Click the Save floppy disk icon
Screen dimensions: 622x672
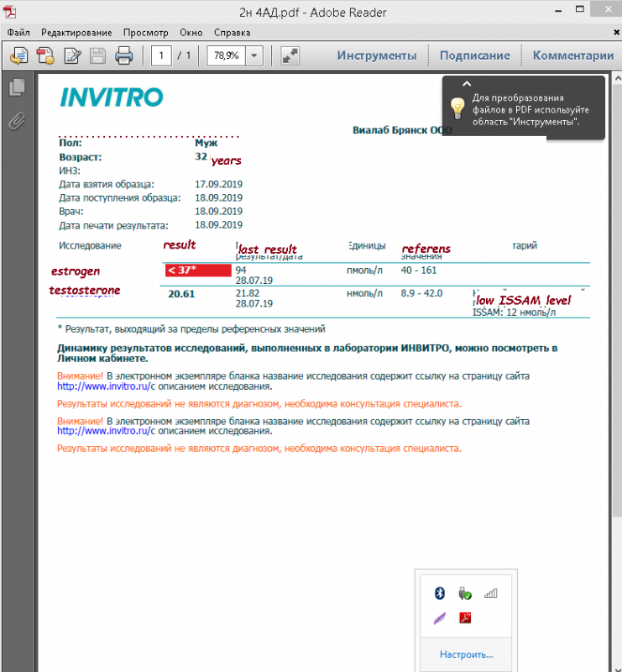[x=97, y=55]
